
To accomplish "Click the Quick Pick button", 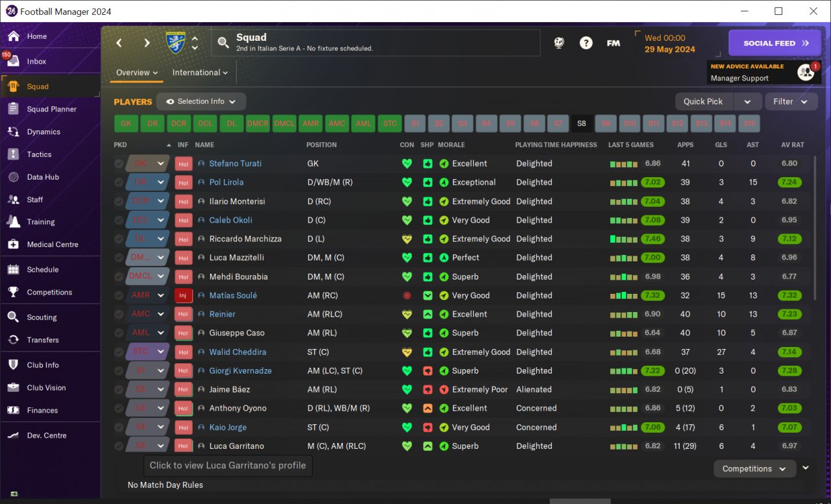I will tap(704, 102).
